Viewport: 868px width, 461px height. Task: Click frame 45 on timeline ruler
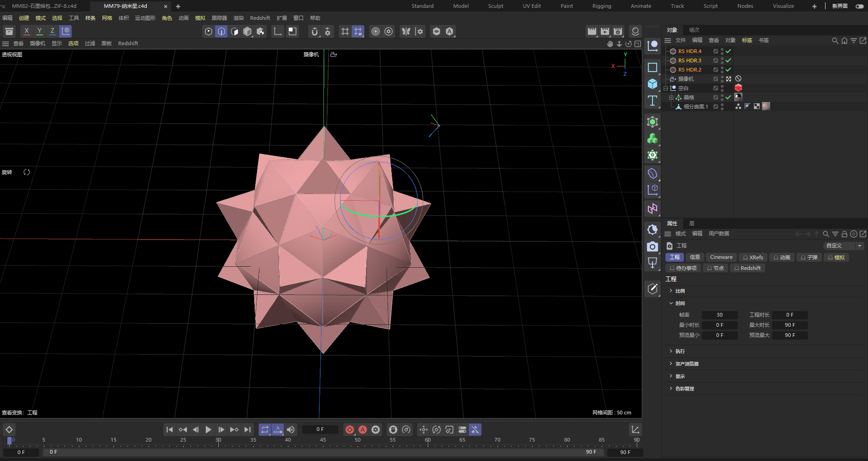[323, 441]
